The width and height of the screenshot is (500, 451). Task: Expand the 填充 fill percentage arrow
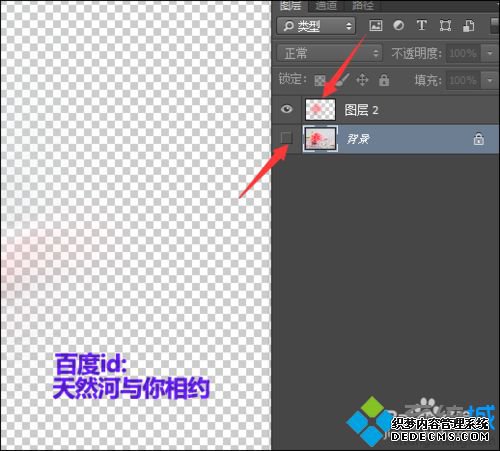490,81
